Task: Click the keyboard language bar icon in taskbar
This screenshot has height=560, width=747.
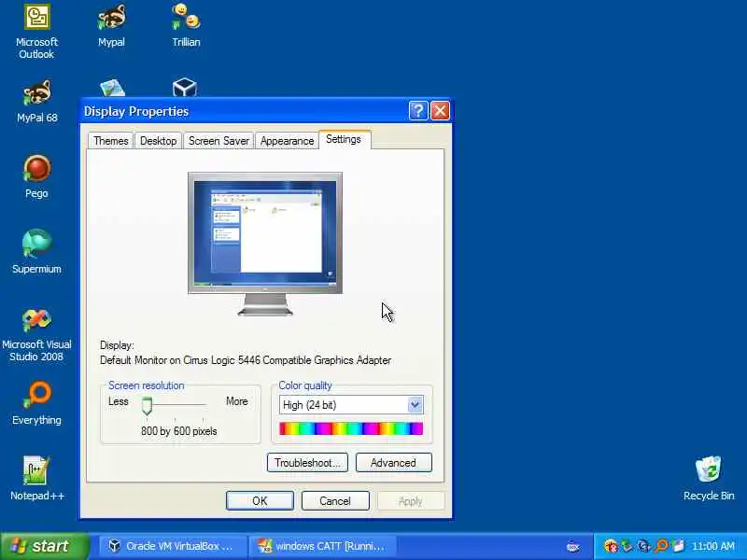Action: pyautogui.click(x=573, y=546)
